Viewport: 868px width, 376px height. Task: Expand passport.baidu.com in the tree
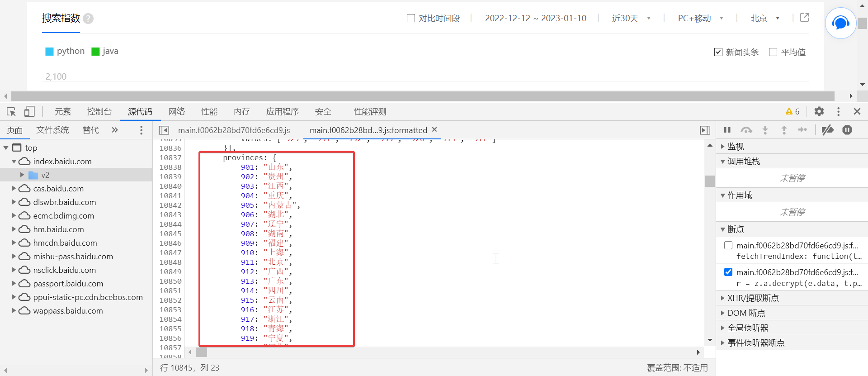[x=14, y=283]
